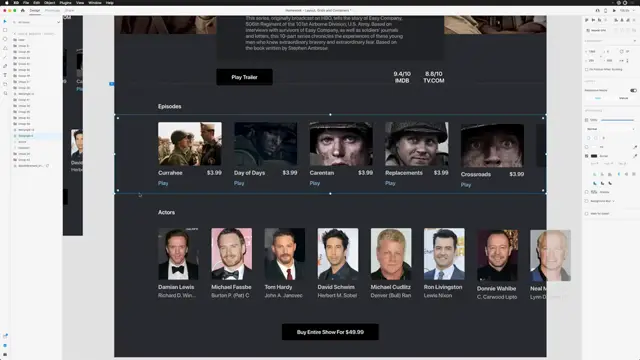The width and height of the screenshot is (640, 360).
Task: Open the Component section dropdown
Action: point(634,41)
